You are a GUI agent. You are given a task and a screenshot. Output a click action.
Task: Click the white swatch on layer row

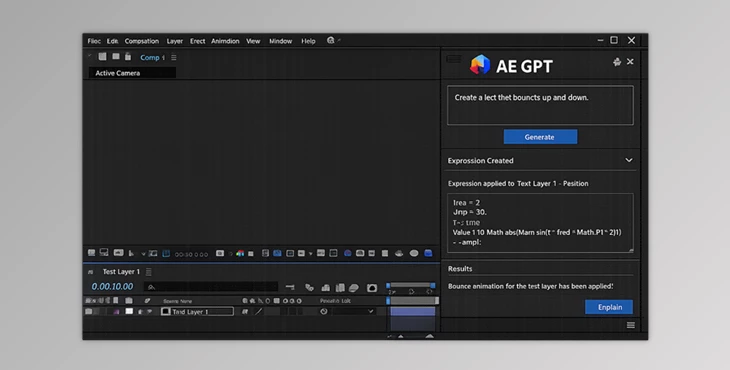point(129,311)
